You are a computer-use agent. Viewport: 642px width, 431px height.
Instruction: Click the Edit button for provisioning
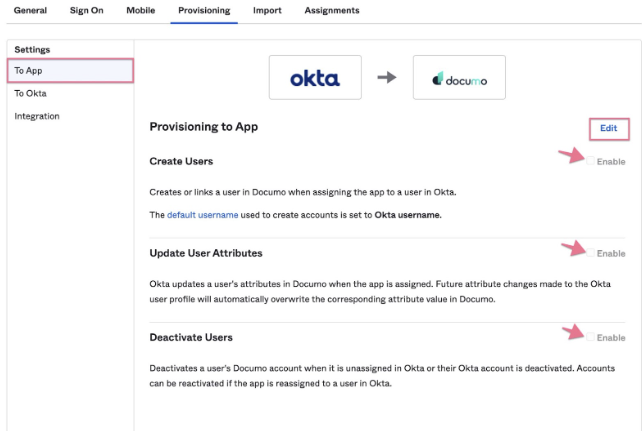608,128
